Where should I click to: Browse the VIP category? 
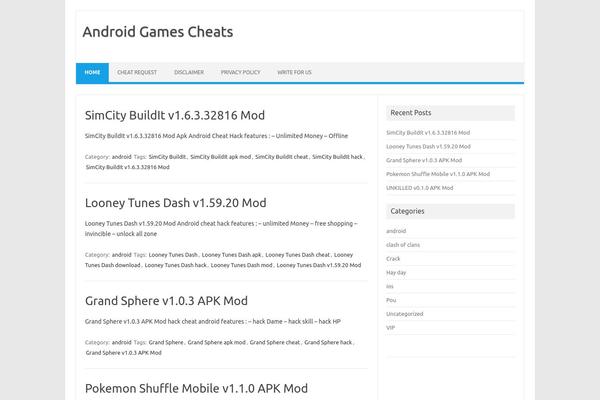tap(390, 328)
